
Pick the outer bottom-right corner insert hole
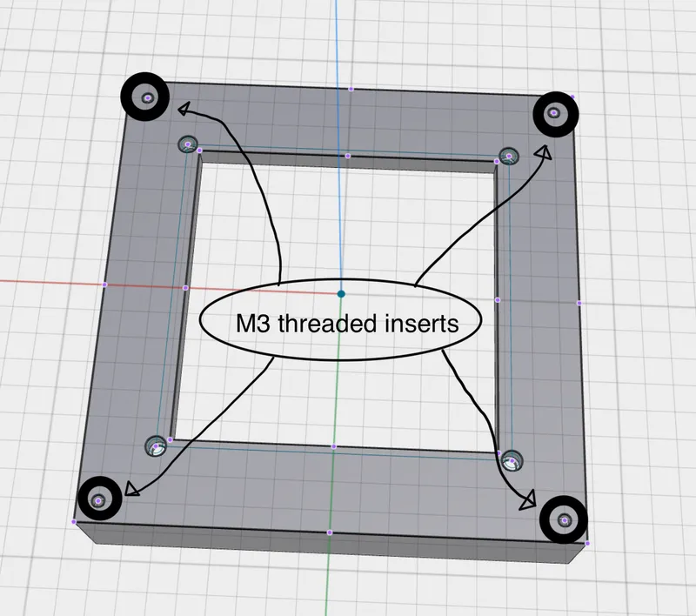pyautogui.click(x=564, y=520)
